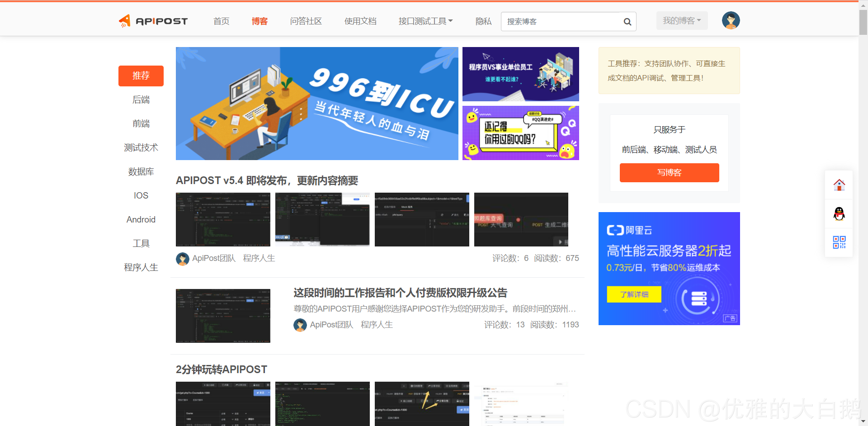Screen dimensions: 868x426
Task: Select the 工具 category
Action: click(x=141, y=243)
